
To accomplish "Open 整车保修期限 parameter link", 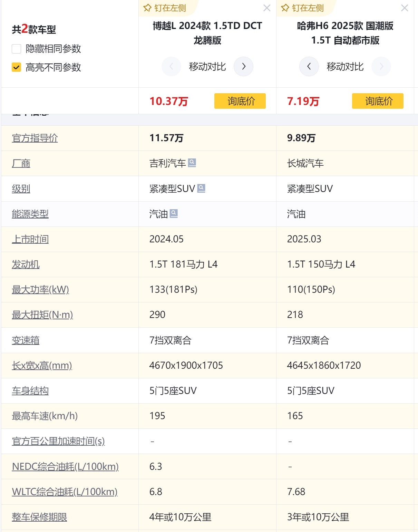I will click(x=40, y=517).
